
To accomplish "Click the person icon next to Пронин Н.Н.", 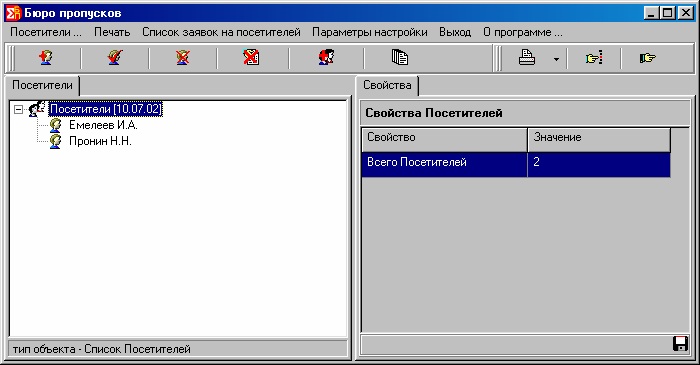I will (x=55, y=141).
